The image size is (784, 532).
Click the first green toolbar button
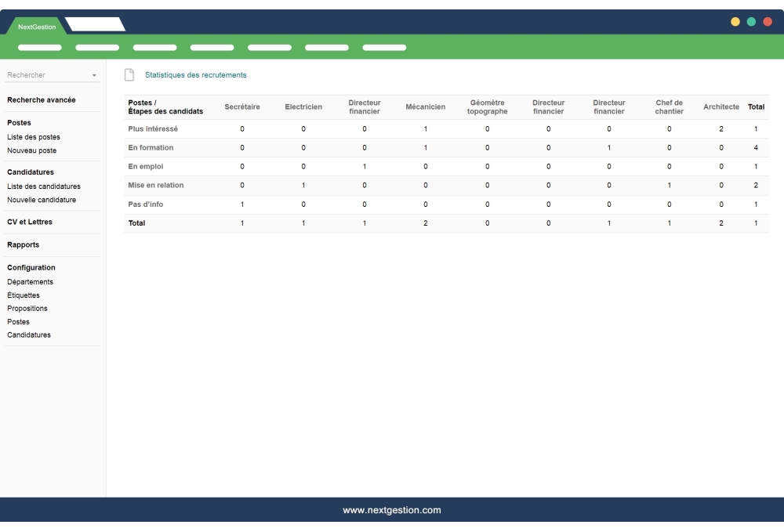pos(41,46)
